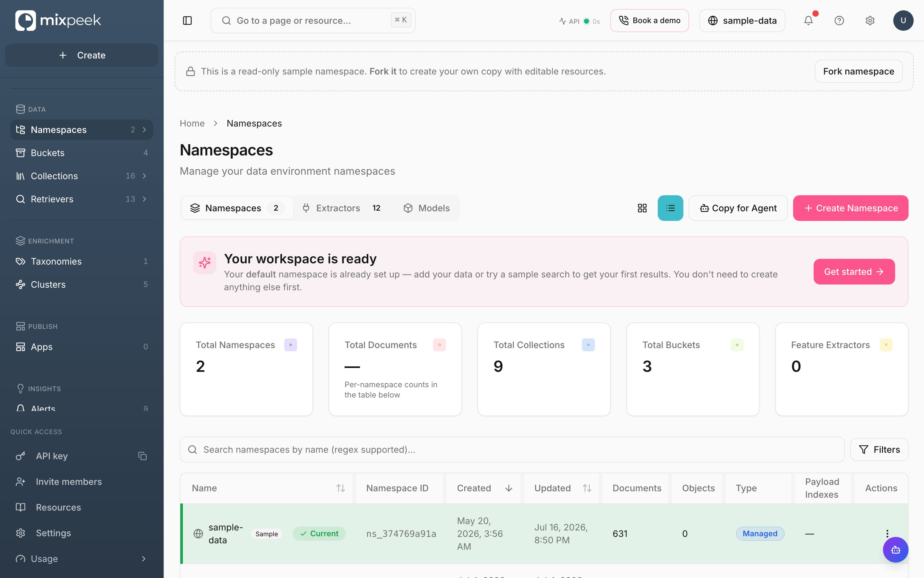Click Fork namespace button
This screenshot has width=924, height=578.
coord(858,71)
